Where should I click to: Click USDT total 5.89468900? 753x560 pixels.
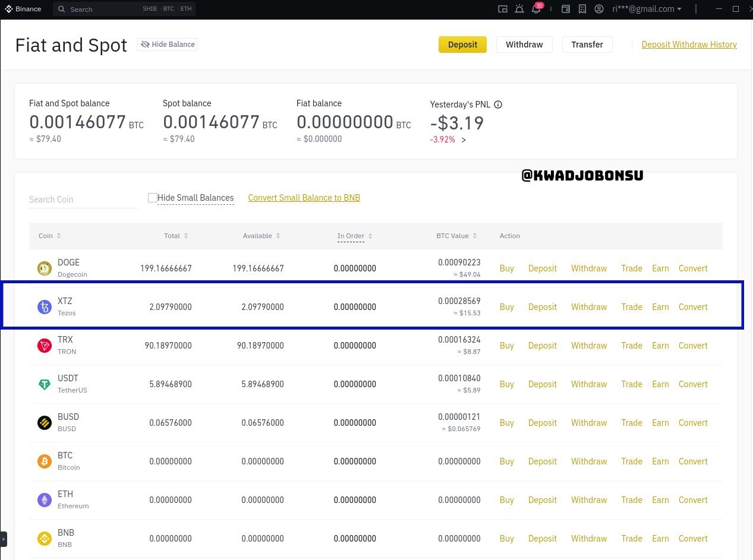(171, 384)
